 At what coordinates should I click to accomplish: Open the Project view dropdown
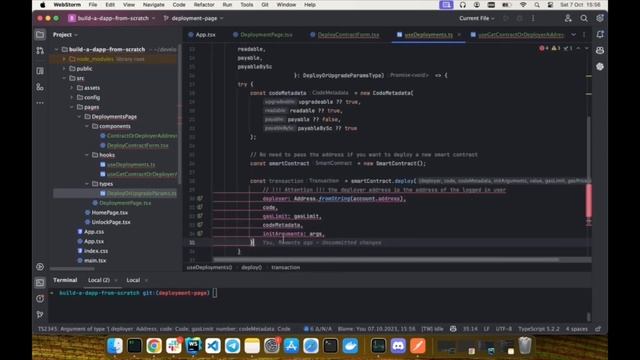pos(65,35)
